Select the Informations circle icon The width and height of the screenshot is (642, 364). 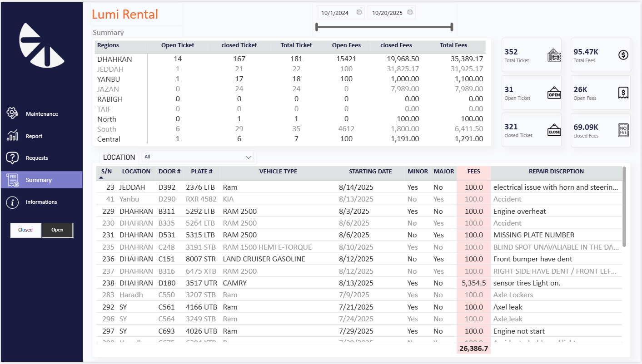pyautogui.click(x=12, y=202)
